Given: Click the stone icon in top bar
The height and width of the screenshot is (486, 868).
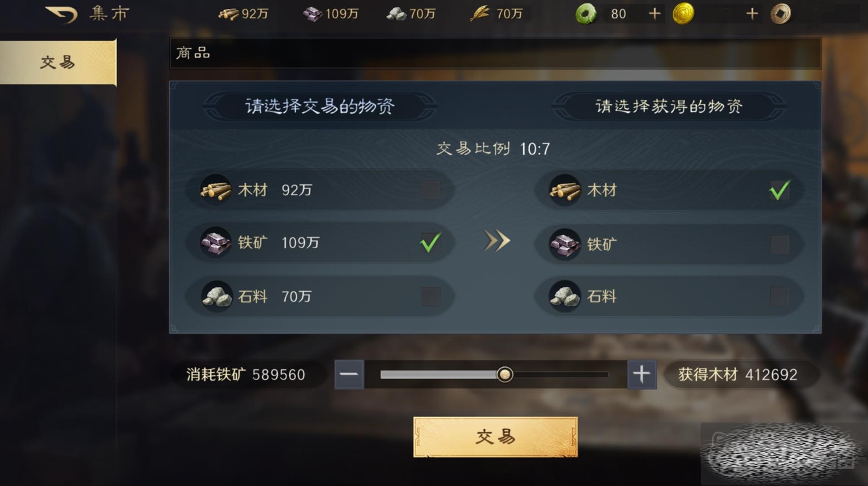Looking at the screenshot, I should pyautogui.click(x=396, y=14).
